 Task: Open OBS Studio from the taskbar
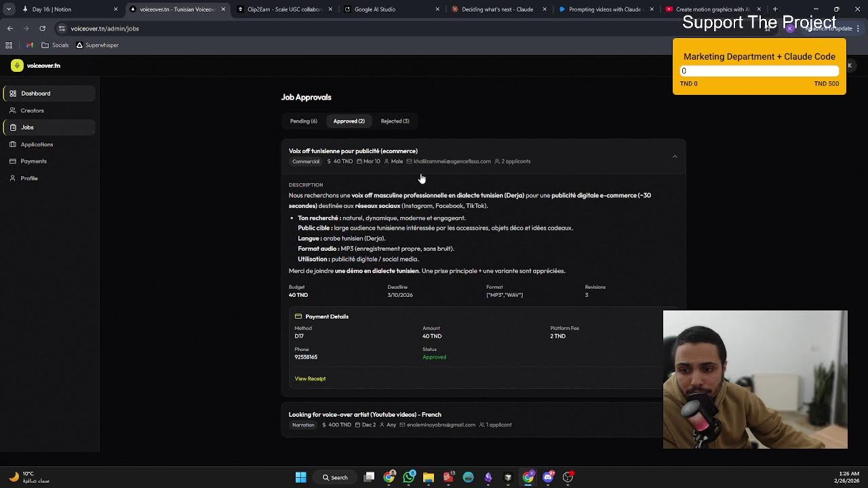568,477
